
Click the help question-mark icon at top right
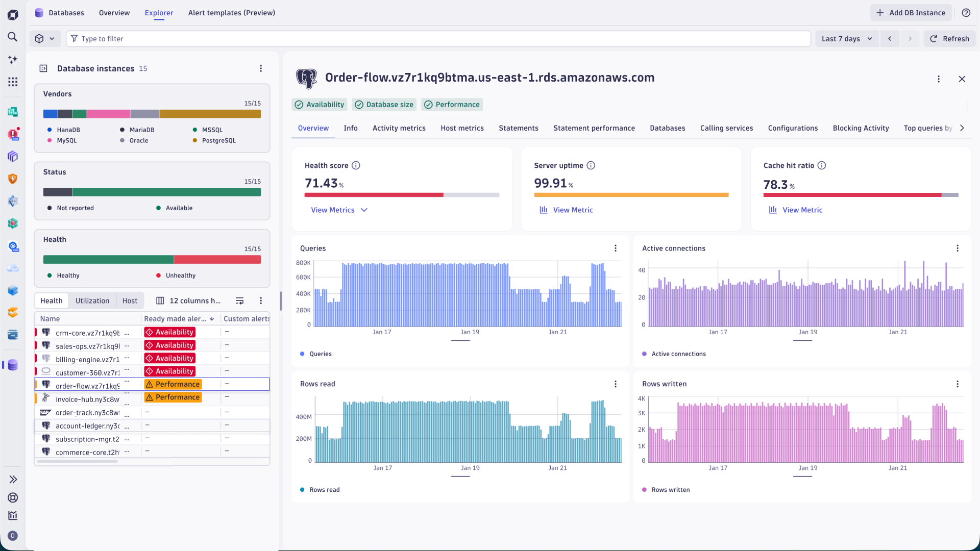966,13
